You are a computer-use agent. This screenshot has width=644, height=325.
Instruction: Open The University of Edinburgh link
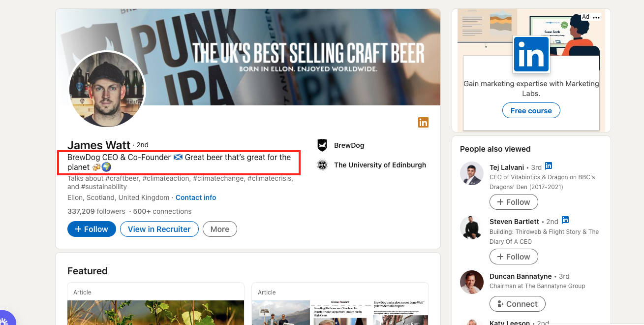coord(380,165)
